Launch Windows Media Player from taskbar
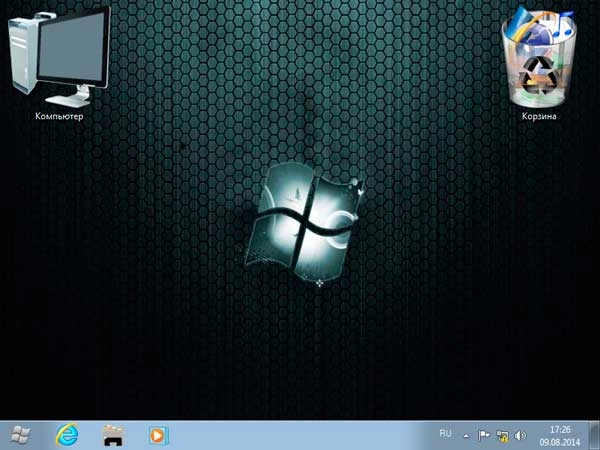 (158, 435)
